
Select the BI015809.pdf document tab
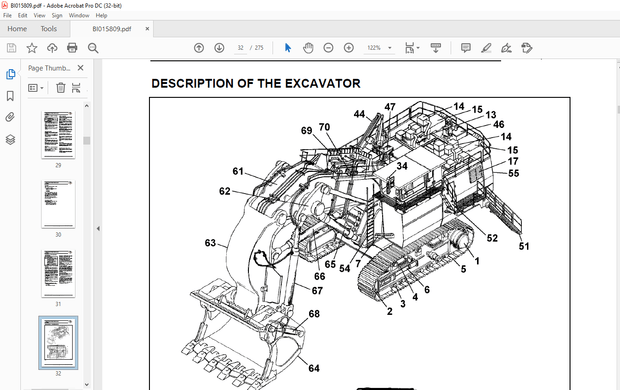pos(112,29)
